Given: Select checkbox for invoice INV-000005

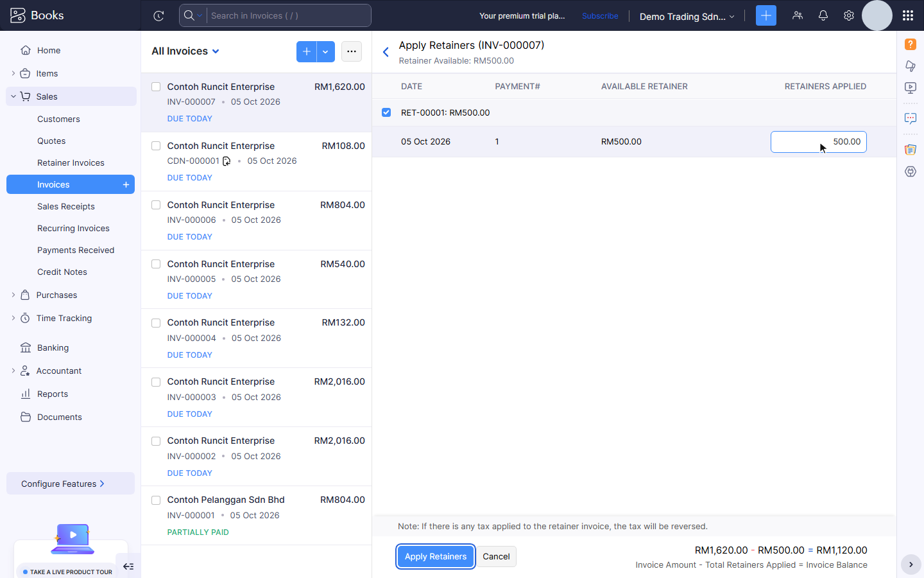Looking at the screenshot, I should [x=156, y=264].
